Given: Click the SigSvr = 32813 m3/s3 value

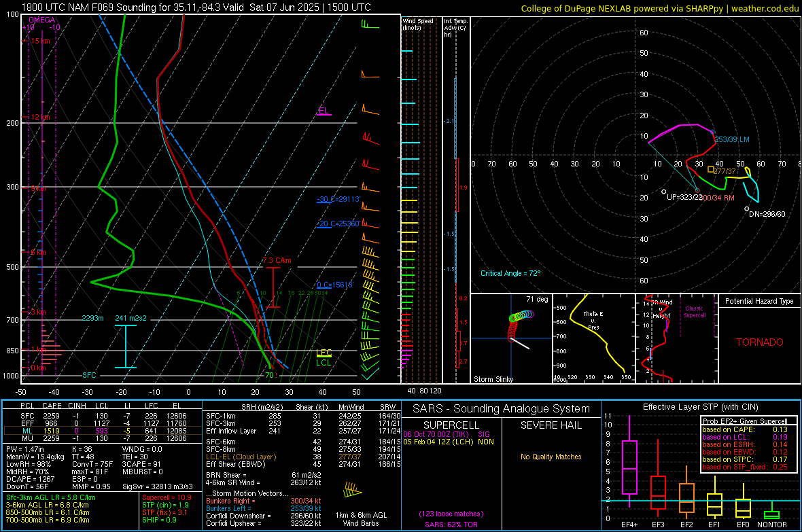Looking at the screenshot, I should coord(158,486).
